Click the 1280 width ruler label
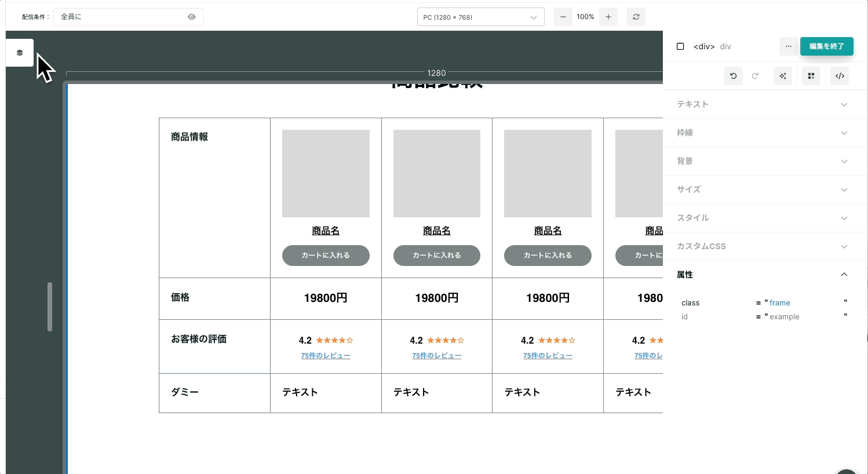The image size is (868, 474). click(x=436, y=73)
